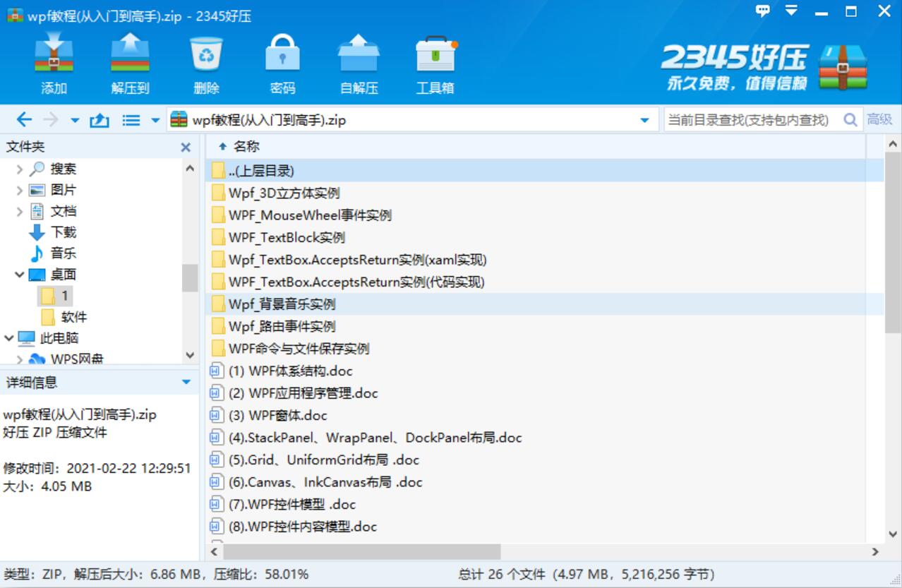Collapse the 此电脑 tree node
Viewport: 902px width, 588px height.
8,338
